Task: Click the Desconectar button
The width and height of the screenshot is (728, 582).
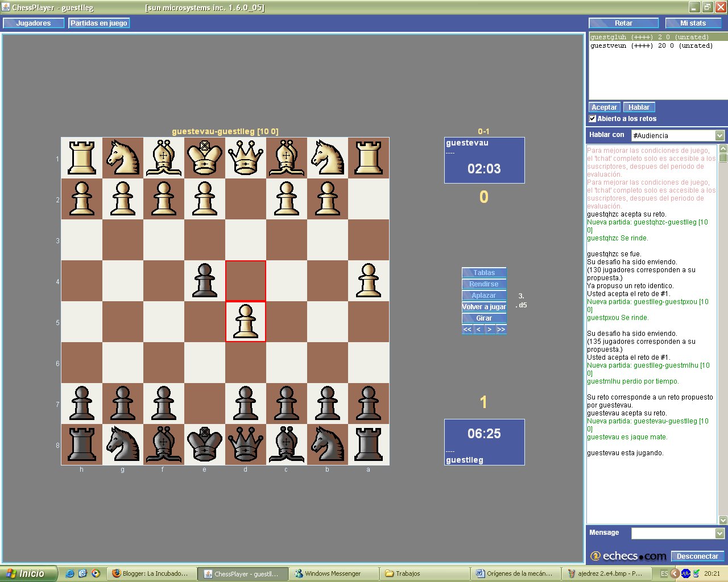Action: point(697,556)
